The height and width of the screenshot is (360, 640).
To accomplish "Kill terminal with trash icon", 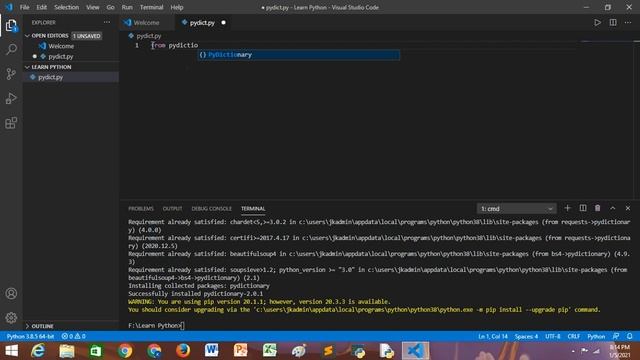I will [x=598, y=208].
